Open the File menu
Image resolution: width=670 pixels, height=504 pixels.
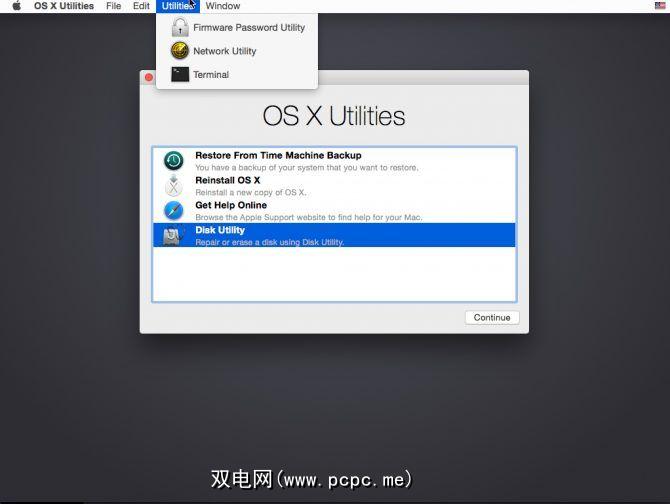tap(114, 6)
